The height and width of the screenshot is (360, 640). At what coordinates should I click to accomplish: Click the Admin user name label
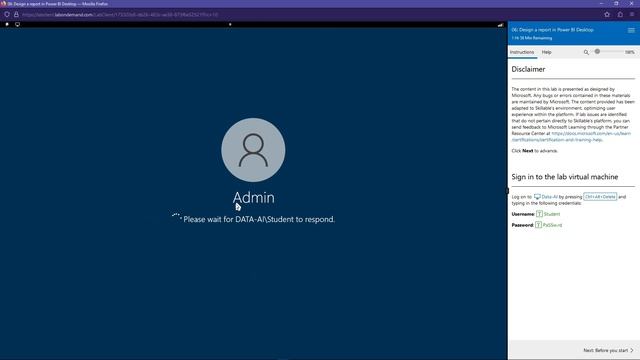[253, 198]
